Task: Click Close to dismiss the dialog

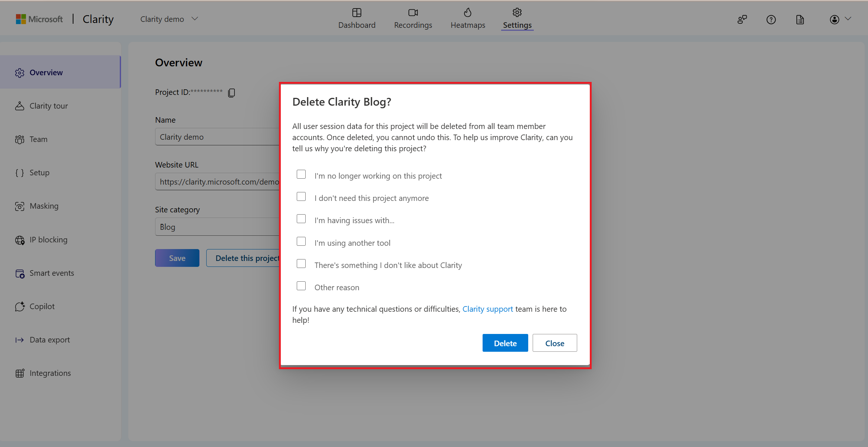Action: point(555,343)
